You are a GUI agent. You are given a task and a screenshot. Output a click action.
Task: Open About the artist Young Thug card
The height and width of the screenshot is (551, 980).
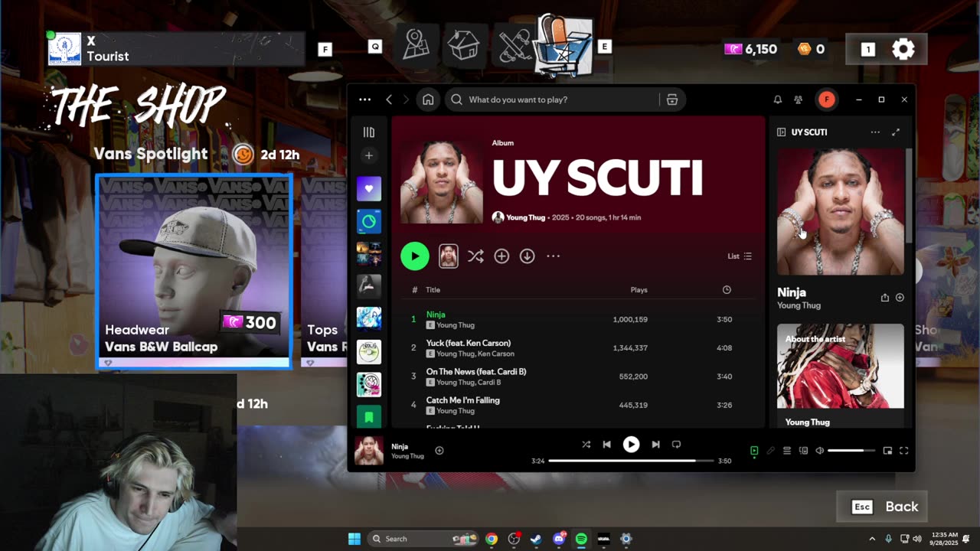coord(841,375)
